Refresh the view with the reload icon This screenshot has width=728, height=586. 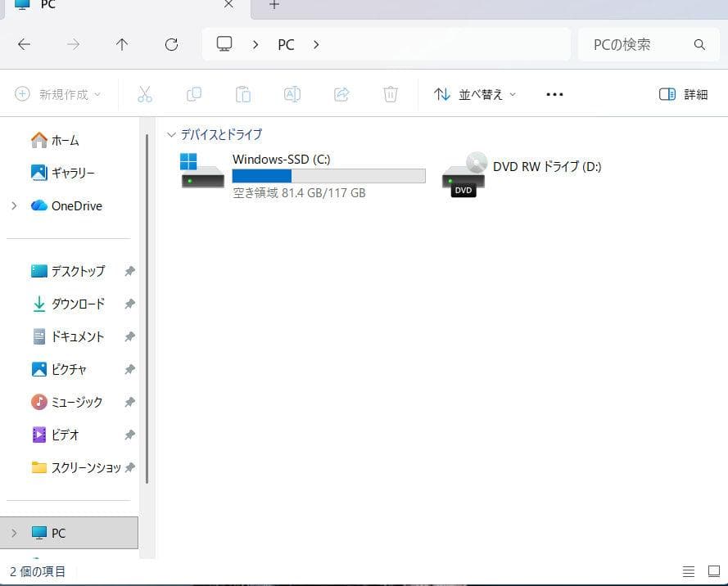171,44
